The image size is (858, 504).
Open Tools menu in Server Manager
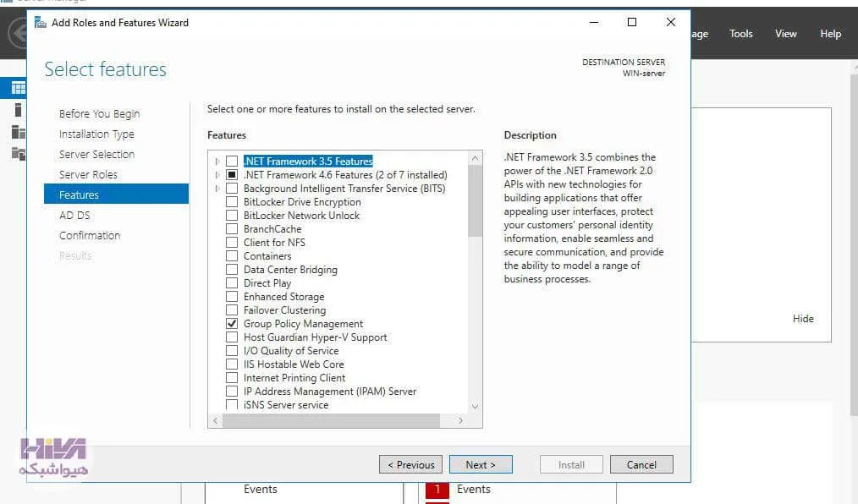741,34
